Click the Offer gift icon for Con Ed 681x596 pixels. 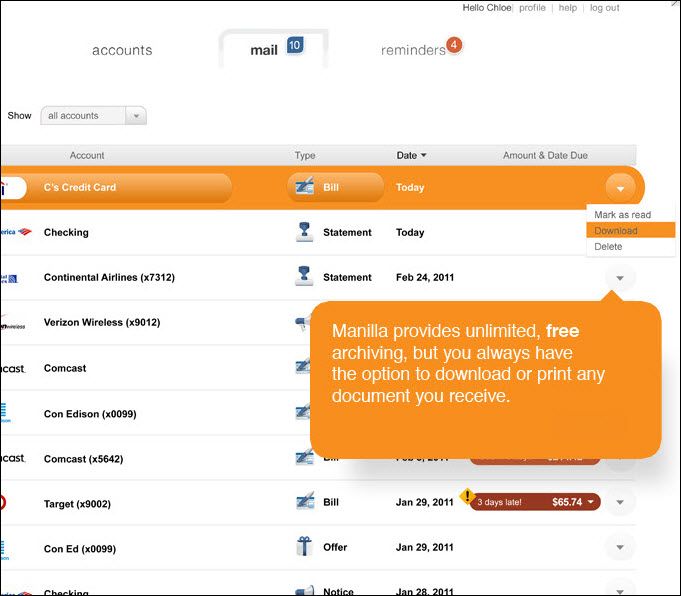click(x=304, y=546)
